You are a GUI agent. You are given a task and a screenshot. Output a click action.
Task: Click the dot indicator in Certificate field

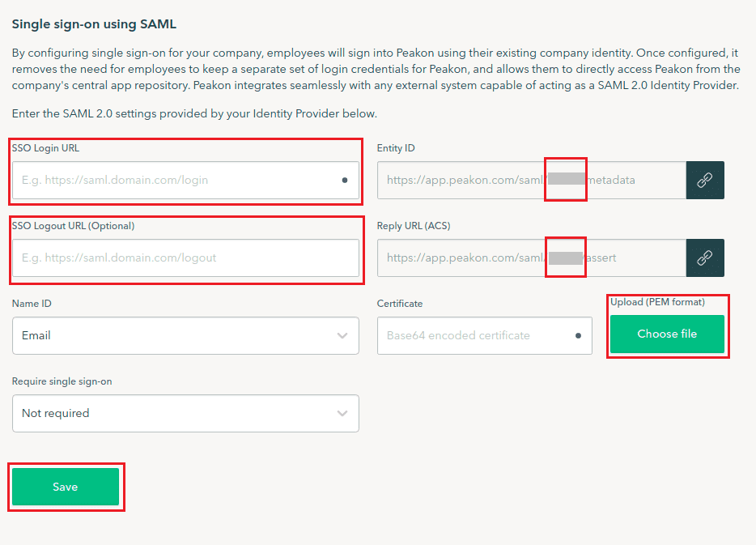578,335
